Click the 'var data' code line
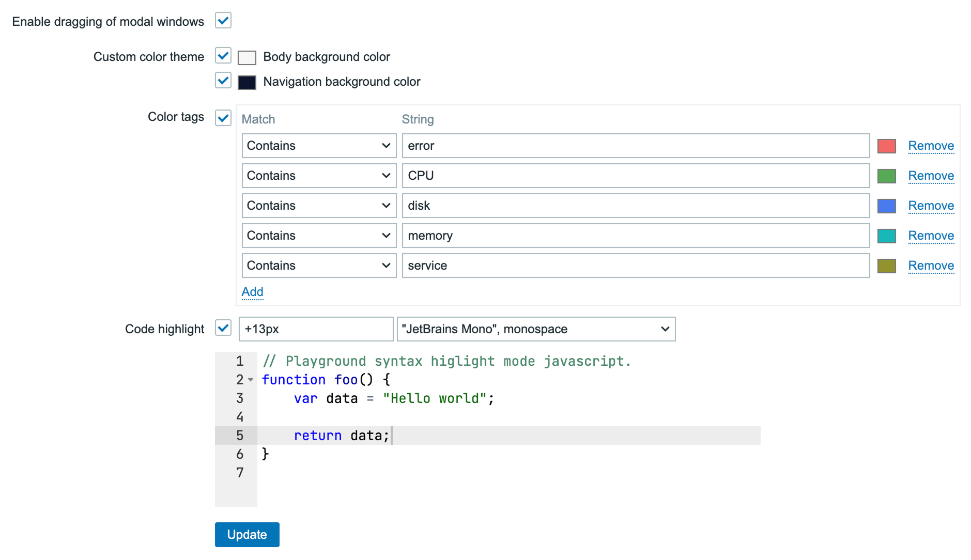This screenshot has width=971, height=560. point(394,398)
